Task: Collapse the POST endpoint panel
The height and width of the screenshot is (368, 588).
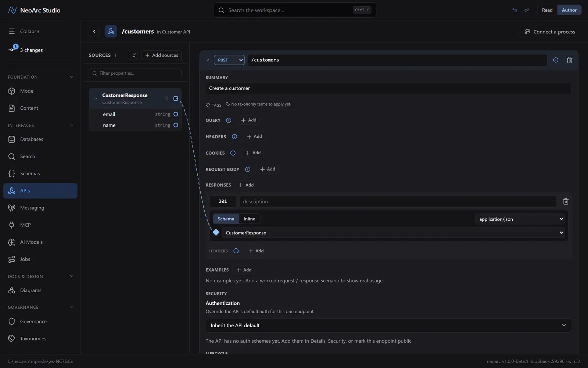Action: pos(207,60)
